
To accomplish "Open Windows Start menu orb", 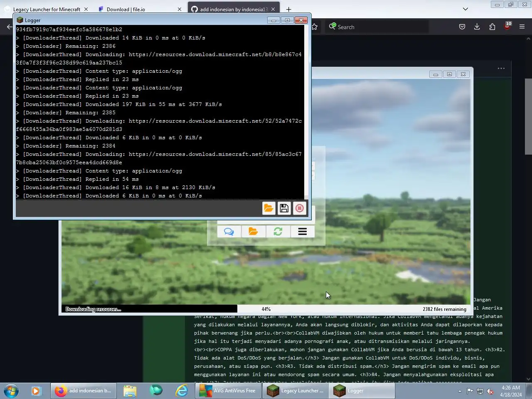I will coord(11,391).
